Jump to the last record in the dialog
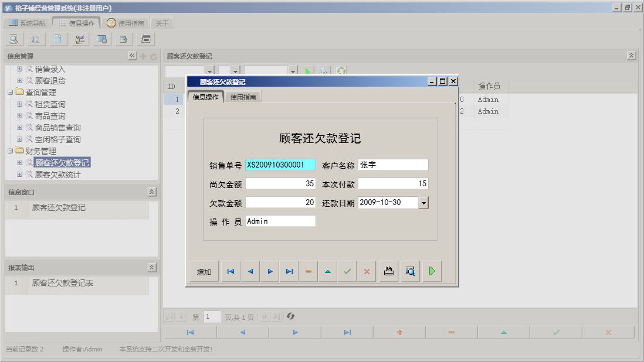644x362 pixels. 289,271
